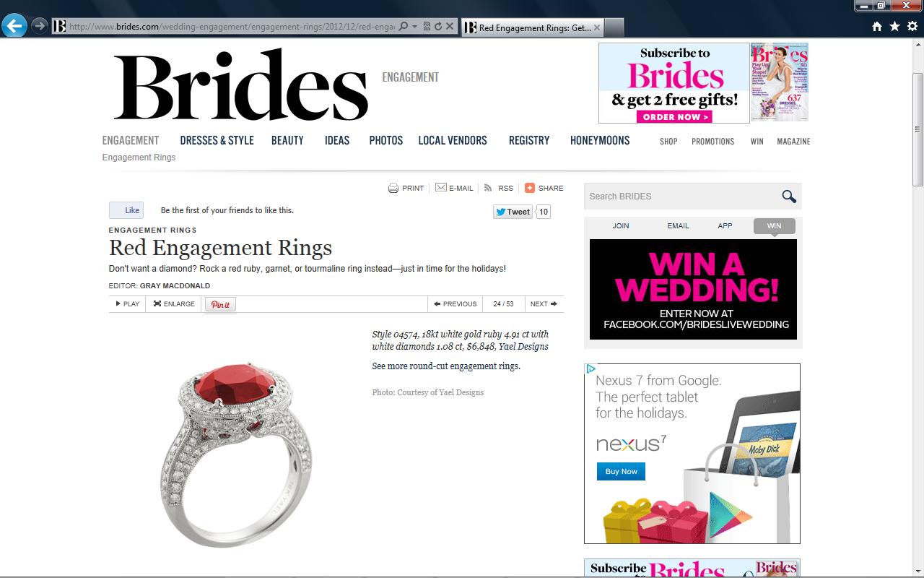Select the JOIN tab
924x578 pixels.
(621, 226)
